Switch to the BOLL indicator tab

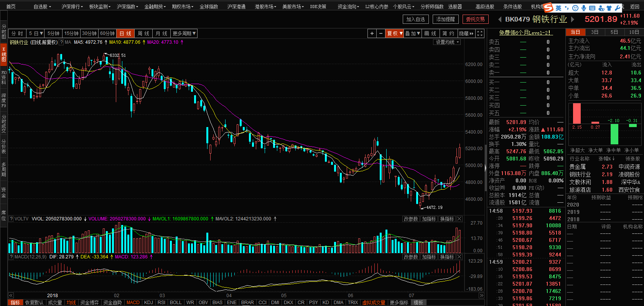pyautogui.click(x=176, y=303)
